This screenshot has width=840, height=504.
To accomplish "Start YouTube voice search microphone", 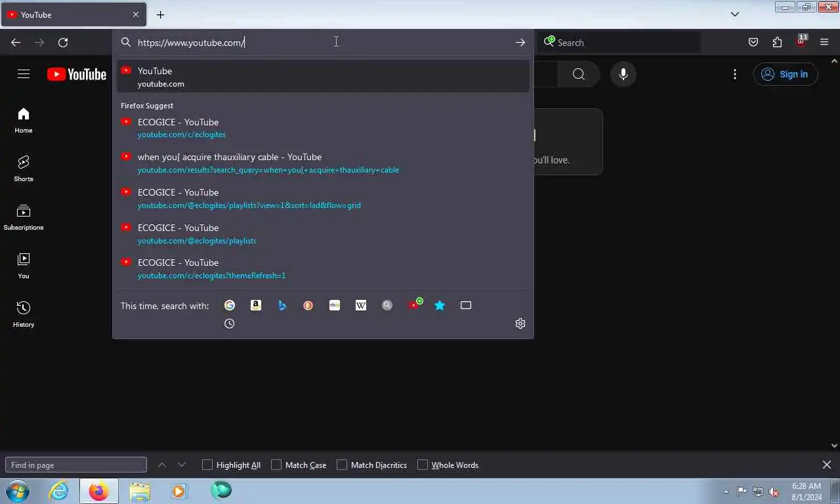I will (x=623, y=74).
